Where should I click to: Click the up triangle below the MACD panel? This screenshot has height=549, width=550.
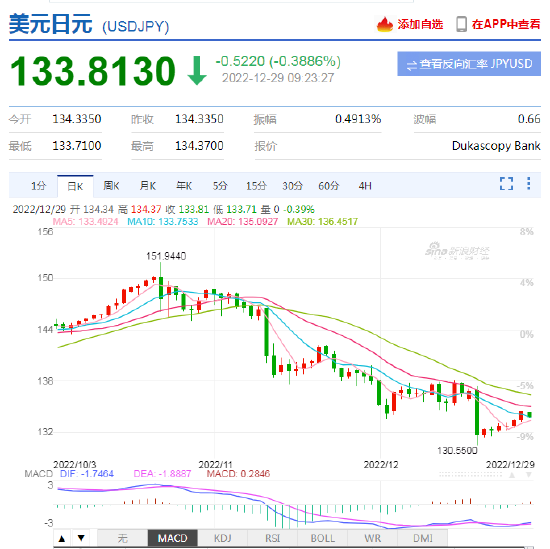(x=62, y=538)
